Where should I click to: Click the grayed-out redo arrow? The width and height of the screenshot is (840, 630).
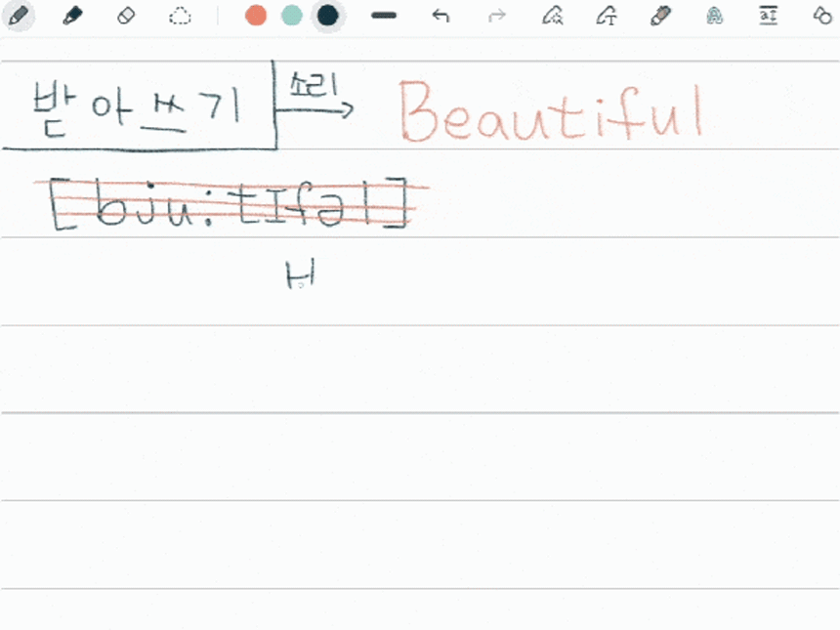497,16
